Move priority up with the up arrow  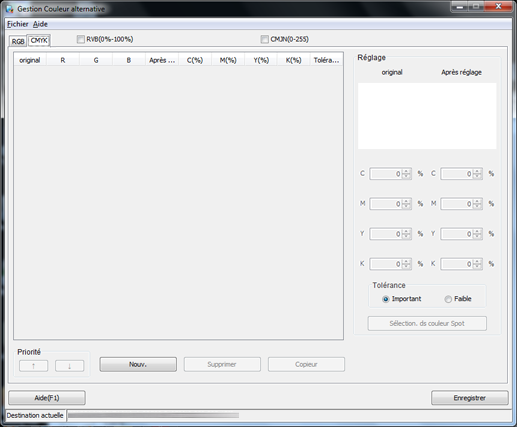point(34,366)
